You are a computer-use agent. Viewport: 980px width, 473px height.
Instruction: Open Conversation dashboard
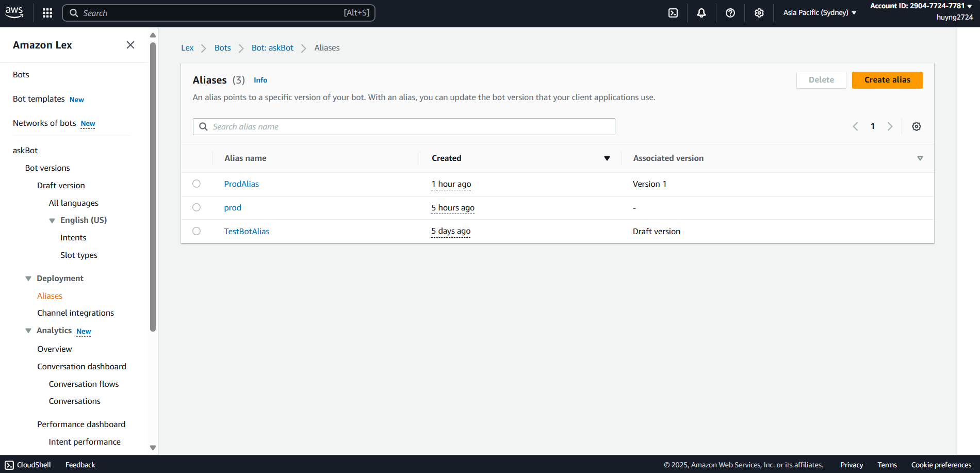pos(81,367)
